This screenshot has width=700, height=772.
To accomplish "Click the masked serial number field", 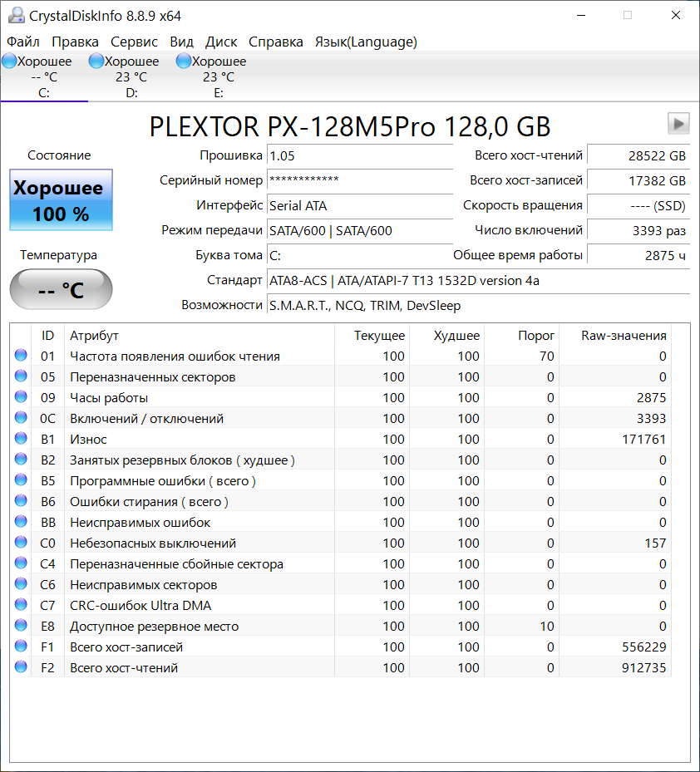I will [x=360, y=180].
